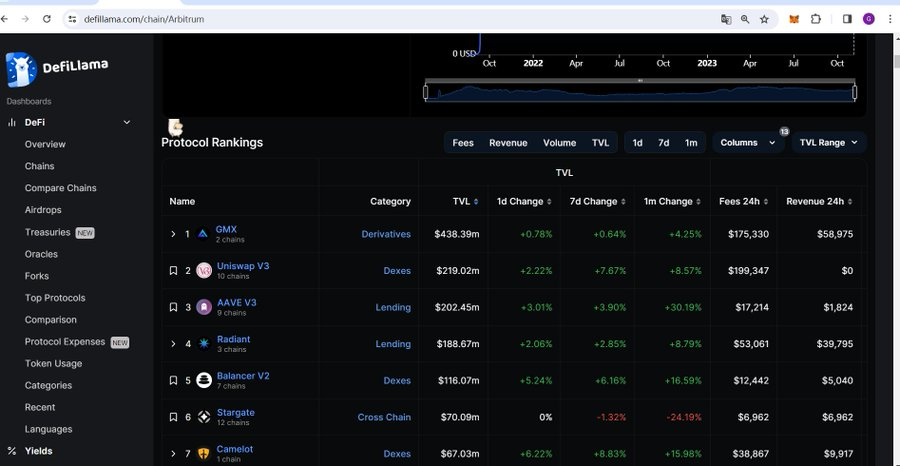Image resolution: width=900 pixels, height=466 pixels.
Task: Click the browser translate page icon
Action: [727, 19]
